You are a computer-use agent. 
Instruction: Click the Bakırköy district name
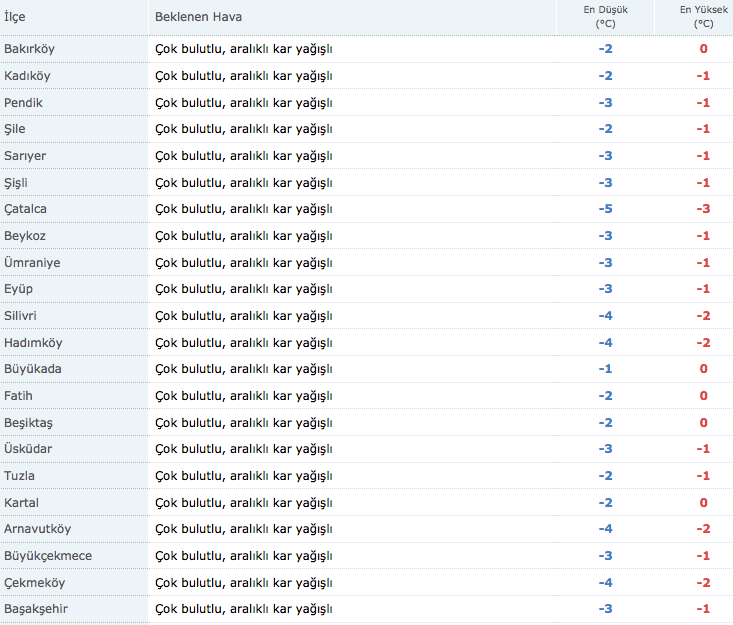[x=29, y=49]
